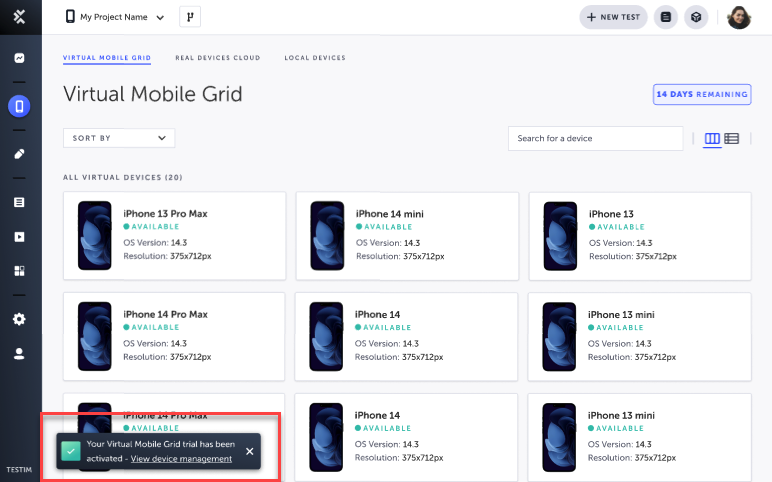Open the docs list icon in header
This screenshot has width=772, height=482.
pyautogui.click(x=666, y=17)
